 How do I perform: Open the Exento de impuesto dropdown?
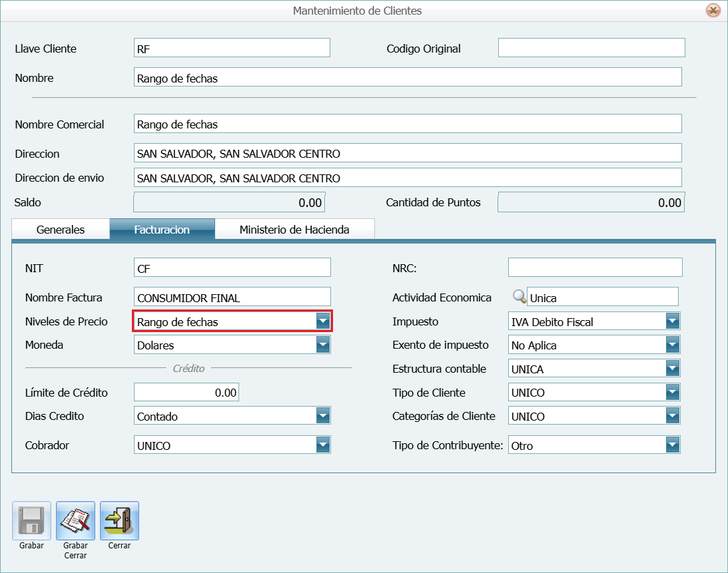tap(673, 345)
